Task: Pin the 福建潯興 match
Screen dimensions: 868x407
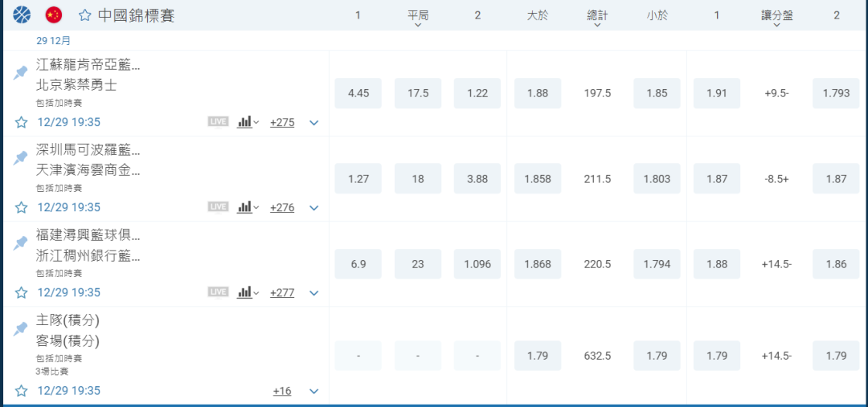Action: click(x=21, y=243)
